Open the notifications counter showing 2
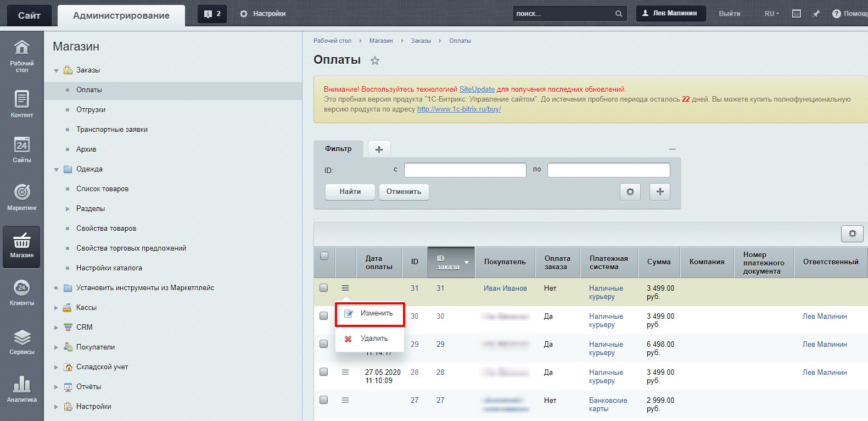 212,14
